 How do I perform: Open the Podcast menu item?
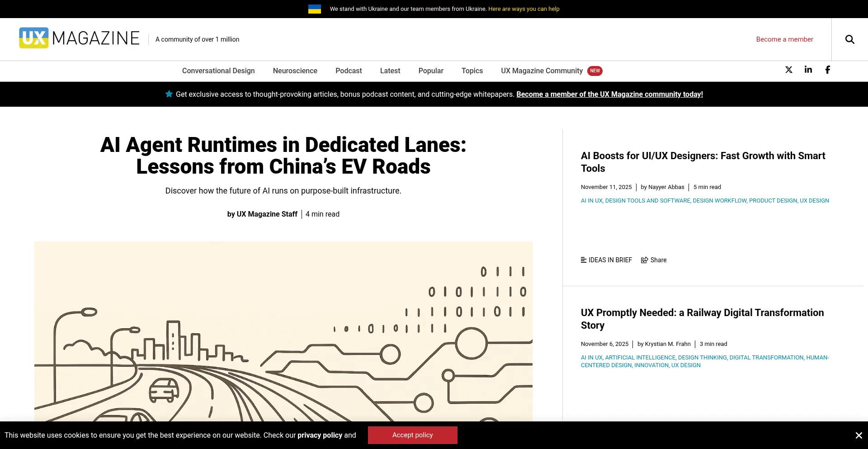pos(349,71)
